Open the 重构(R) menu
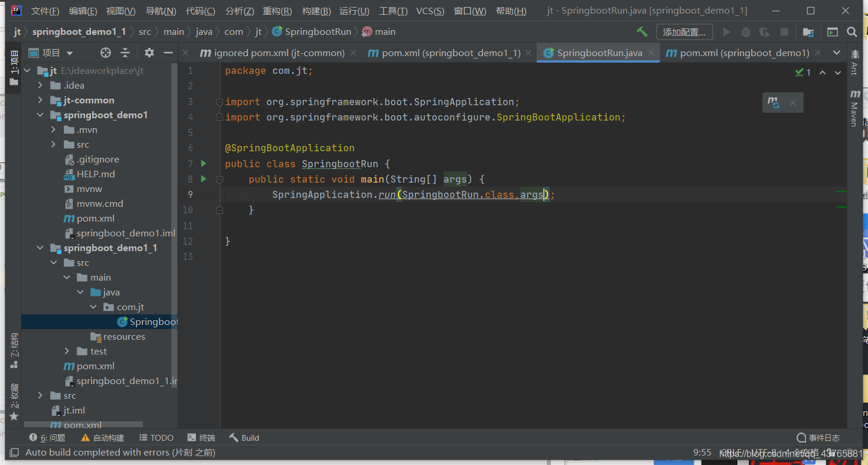 tap(278, 11)
